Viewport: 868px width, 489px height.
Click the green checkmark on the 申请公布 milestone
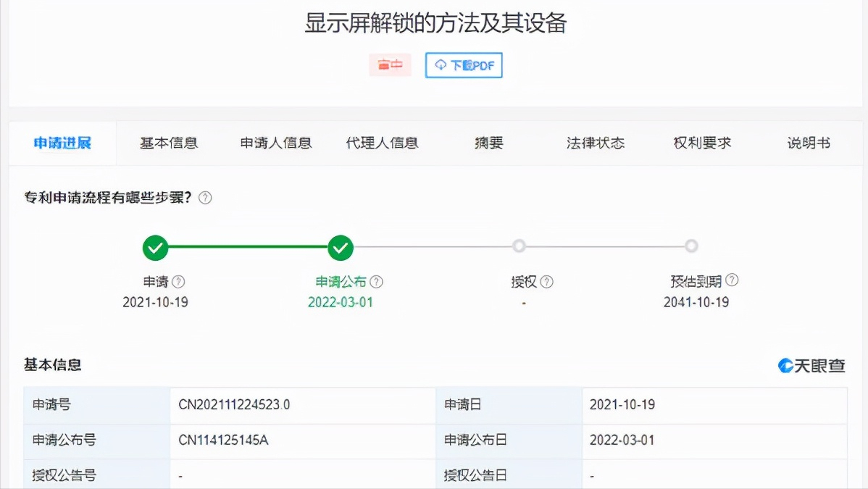[341, 246]
